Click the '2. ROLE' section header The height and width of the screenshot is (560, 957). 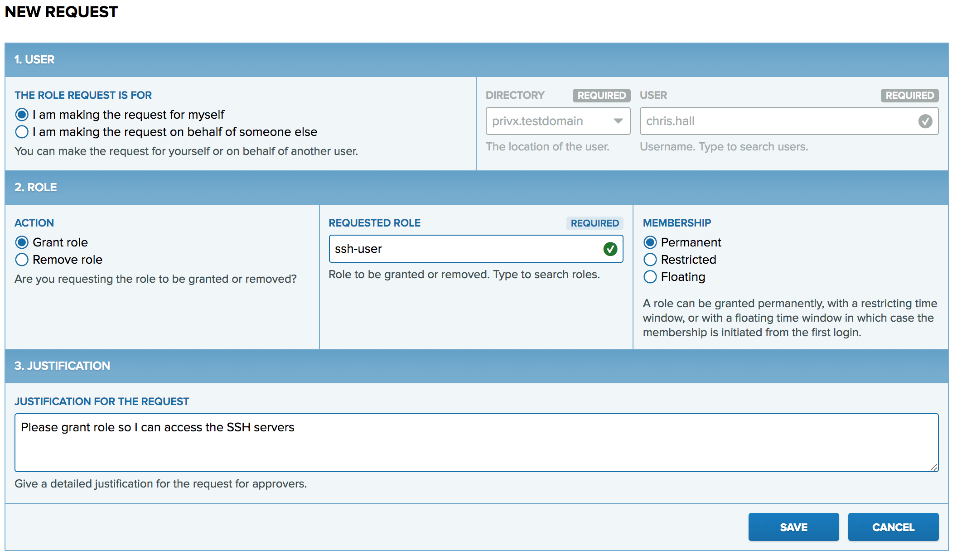pyautogui.click(x=36, y=188)
